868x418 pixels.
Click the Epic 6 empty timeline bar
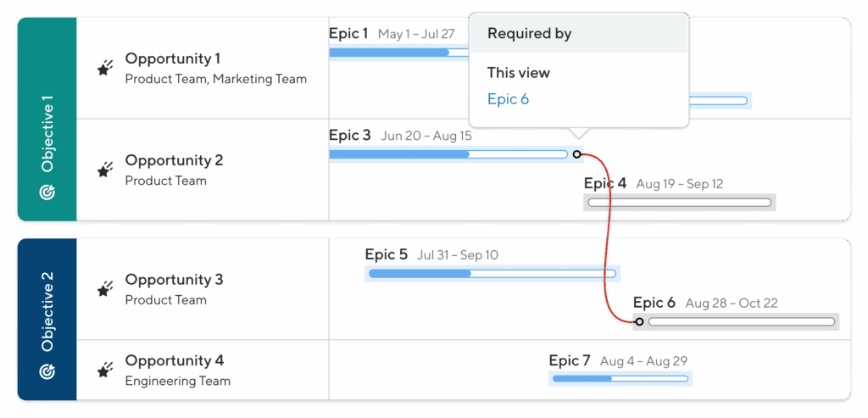click(x=742, y=322)
